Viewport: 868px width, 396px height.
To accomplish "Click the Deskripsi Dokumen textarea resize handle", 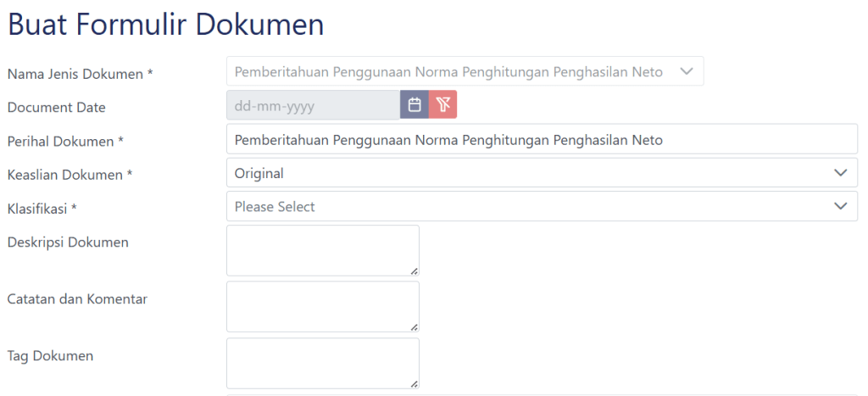I will click(415, 271).
